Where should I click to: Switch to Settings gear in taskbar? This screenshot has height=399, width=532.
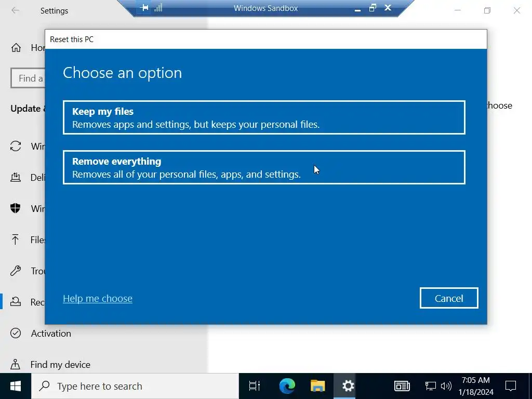pyautogui.click(x=348, y=386)
